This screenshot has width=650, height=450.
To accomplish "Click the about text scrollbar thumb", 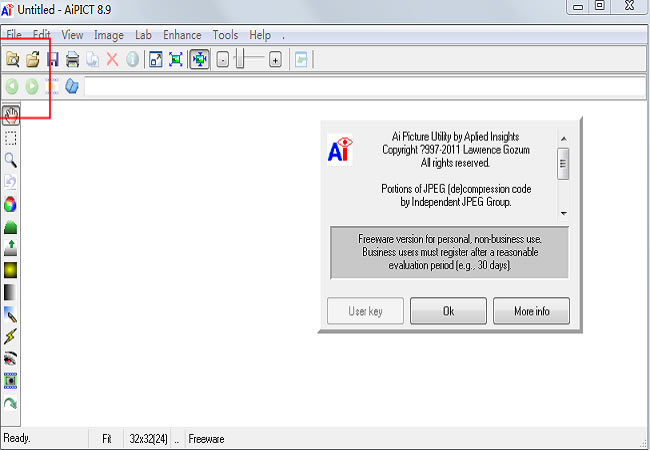I will click(563, 164).
